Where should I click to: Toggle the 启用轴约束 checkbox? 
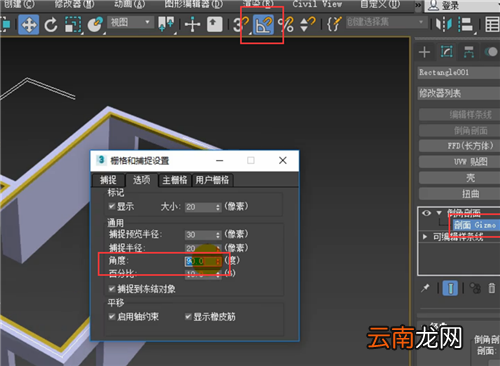coord(112,316)
